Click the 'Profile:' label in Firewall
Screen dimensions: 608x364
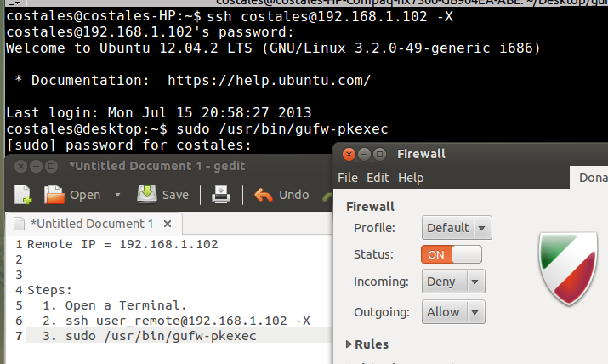(374, 228)
